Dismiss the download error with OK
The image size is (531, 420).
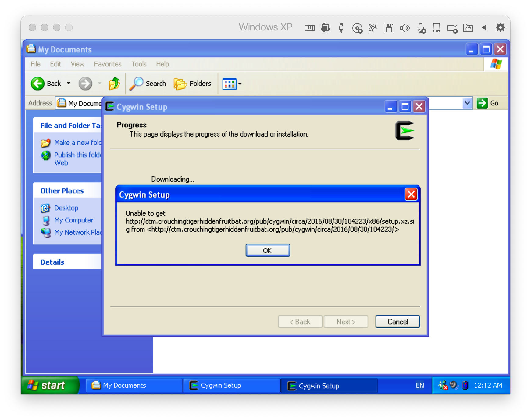click(x=267, y=250)
